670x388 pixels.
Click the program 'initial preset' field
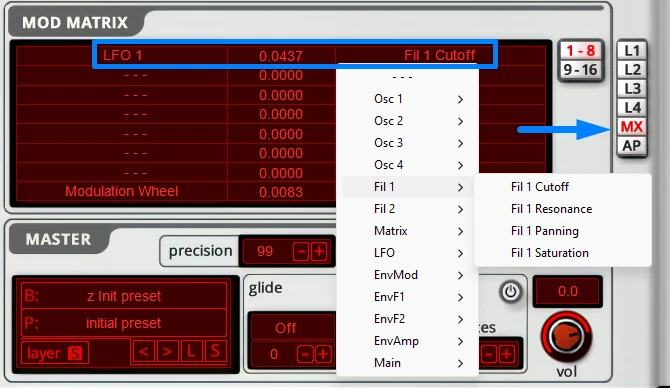[x=124, y=323]
